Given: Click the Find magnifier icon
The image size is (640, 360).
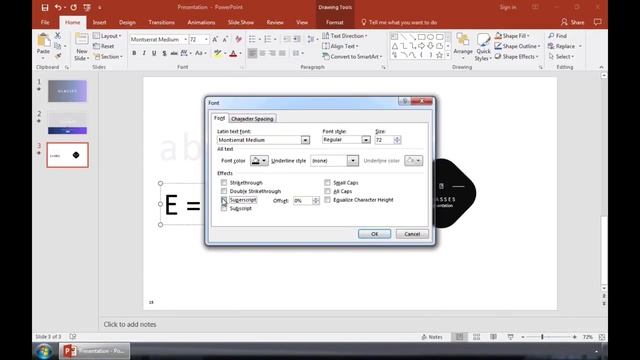Looking at the screenshot, I should tap(551, 36).
